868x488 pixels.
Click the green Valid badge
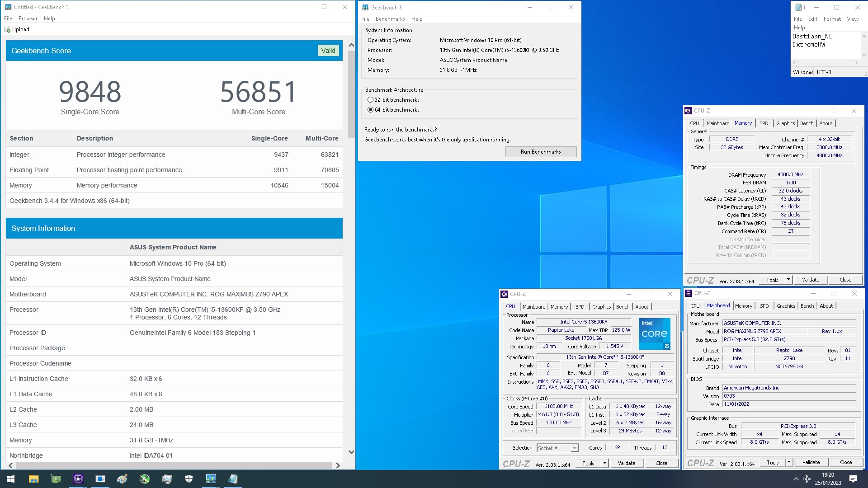point(328,51)
